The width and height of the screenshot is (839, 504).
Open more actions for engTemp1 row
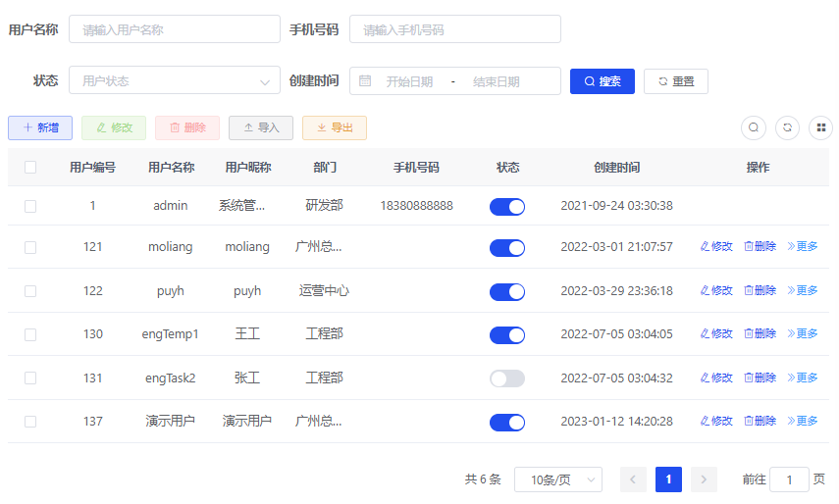802,334
